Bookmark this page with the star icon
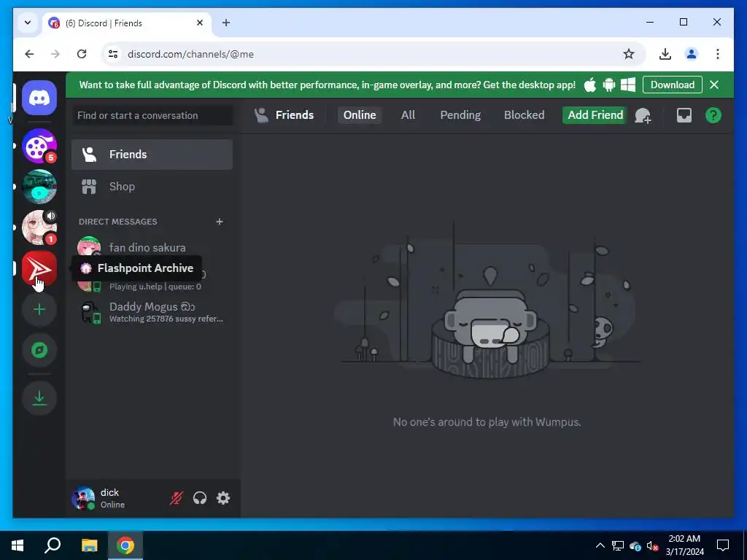 click(x=629, y=54)
